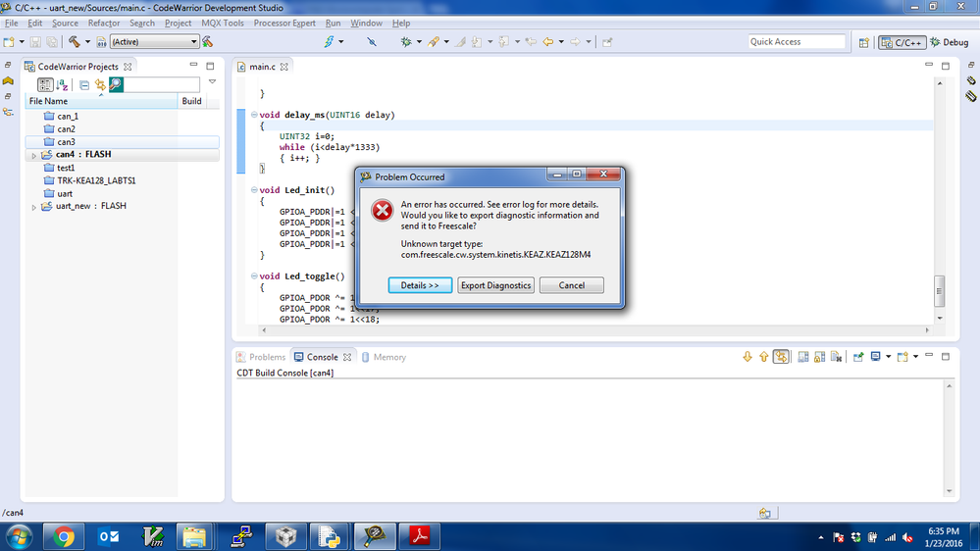Click the skip breakpoints icon in toolbar
980x551 pixels.
(x=372, y=42)
